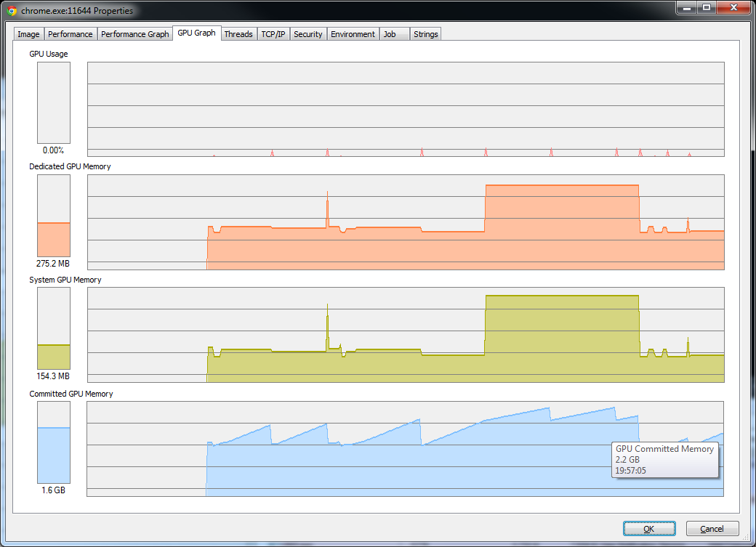View the Environment tab

coord(353,34)
